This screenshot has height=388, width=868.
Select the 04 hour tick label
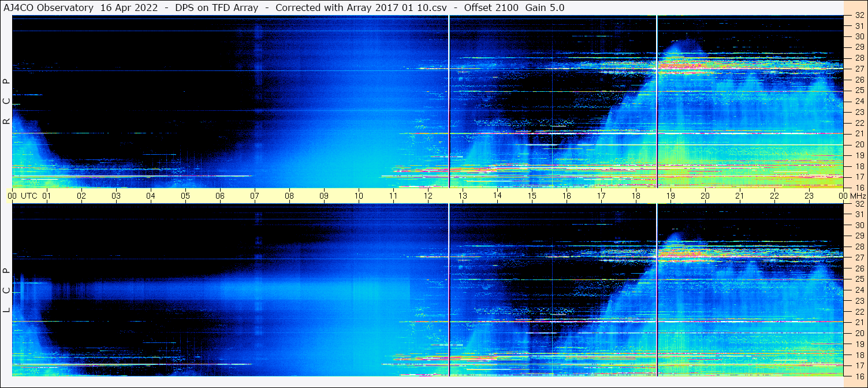pos(151,196)
